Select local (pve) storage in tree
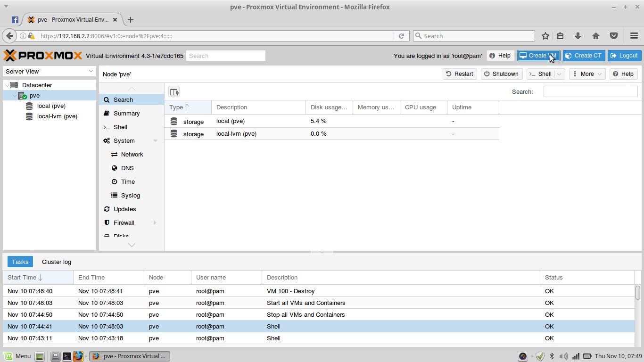 [x=51, y=106]
